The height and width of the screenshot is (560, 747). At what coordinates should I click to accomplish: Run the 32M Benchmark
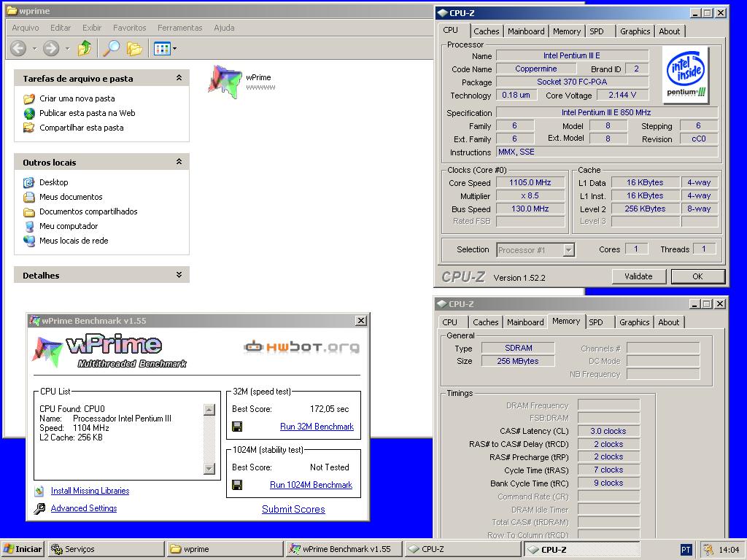(317, 427)
